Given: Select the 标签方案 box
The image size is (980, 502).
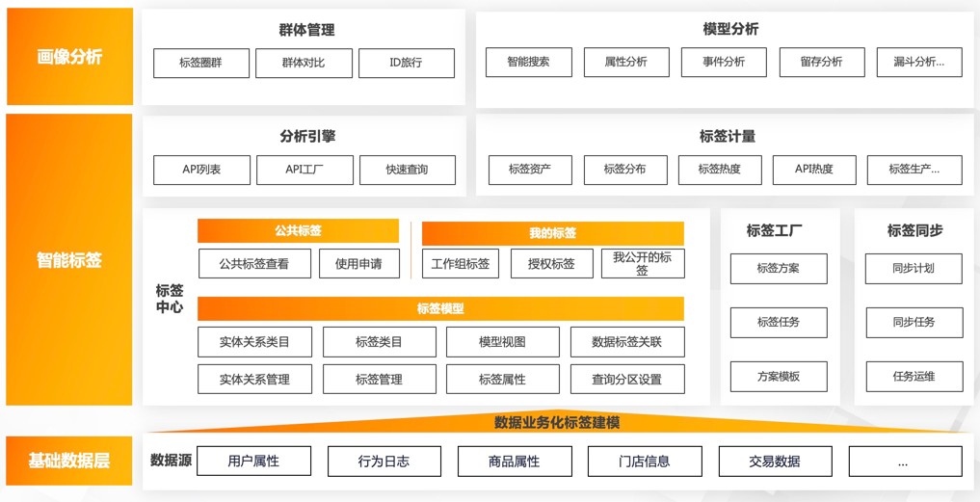Looking at the screenshot, I should (779, 269).
